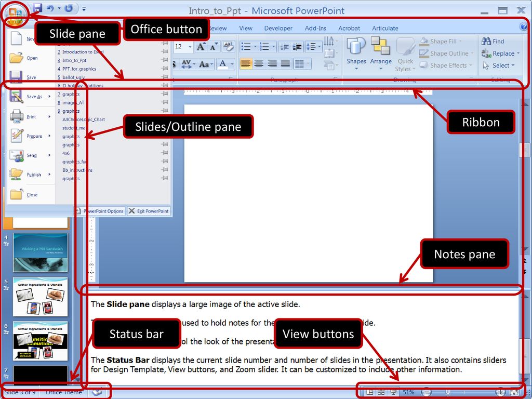Open the Shape Outline dropdown
The width and height of the screenshot is (532, 399).
pyautogui.click(x=446, y=54)
